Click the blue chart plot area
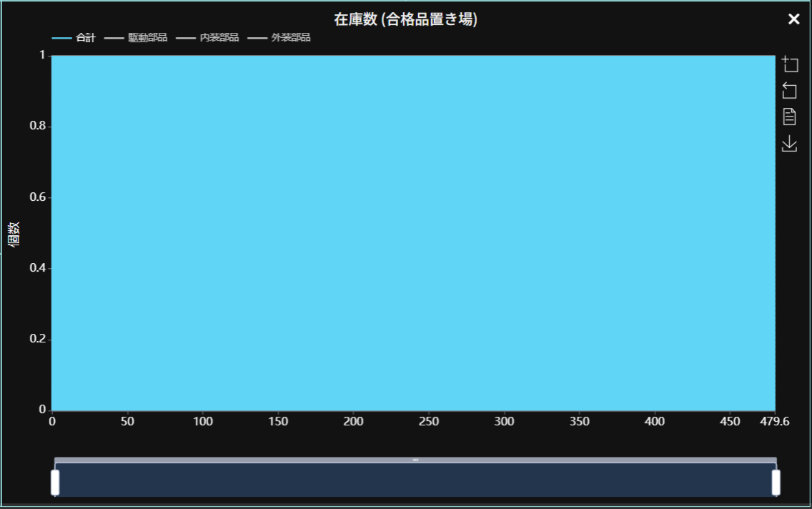This screenshot has width=812, height=509. click(413, 232)
